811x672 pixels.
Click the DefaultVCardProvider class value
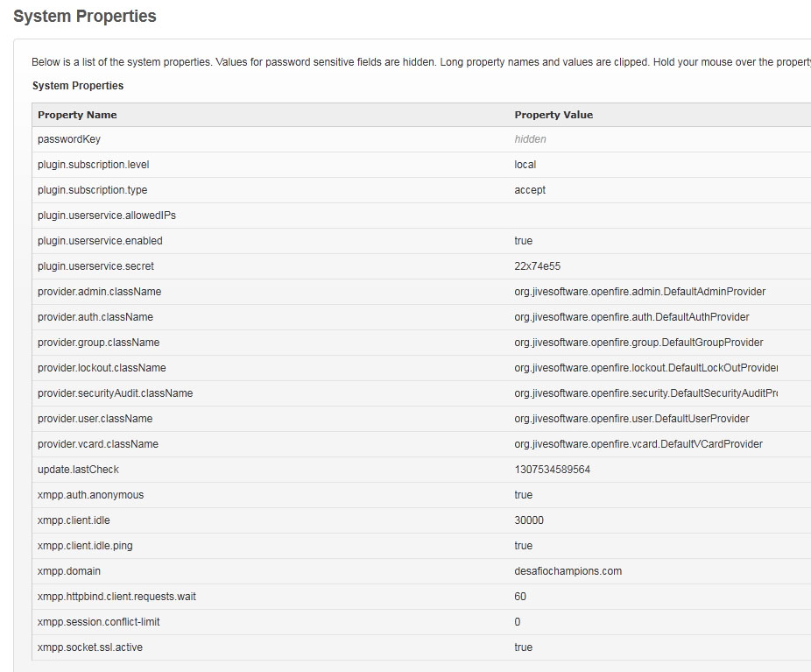coord(638,443)
